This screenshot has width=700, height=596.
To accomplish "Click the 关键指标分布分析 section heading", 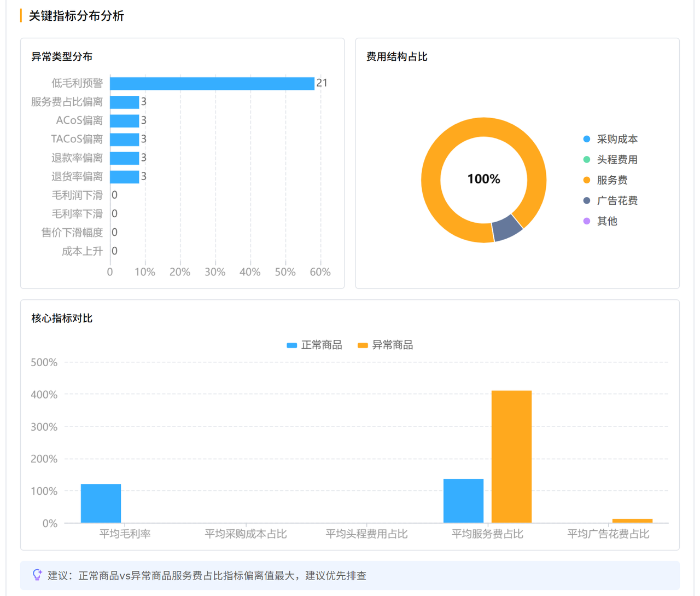I will [77, 16].
